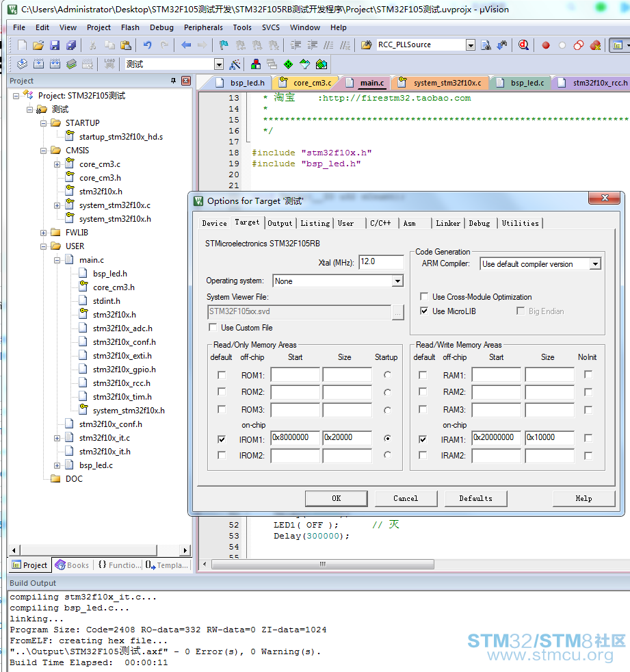The width and height of the screenshot is (630, 672).
Task: Expand the FWLIB folder in tree
Action: (43, 233)
